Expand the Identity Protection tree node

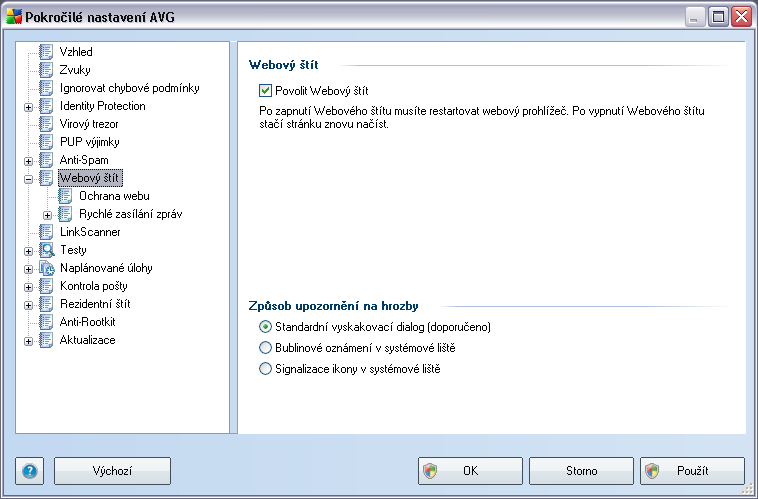tap(29, 107)
